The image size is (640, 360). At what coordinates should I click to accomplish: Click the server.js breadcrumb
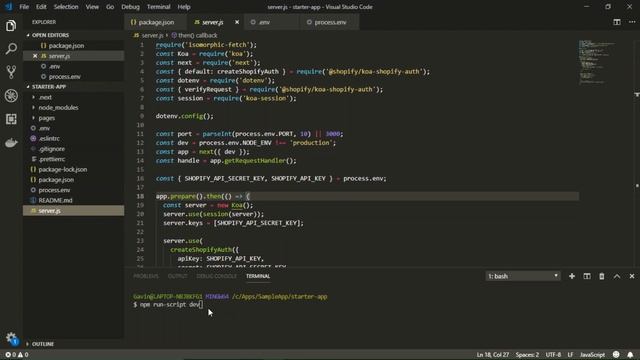point(149,36)
